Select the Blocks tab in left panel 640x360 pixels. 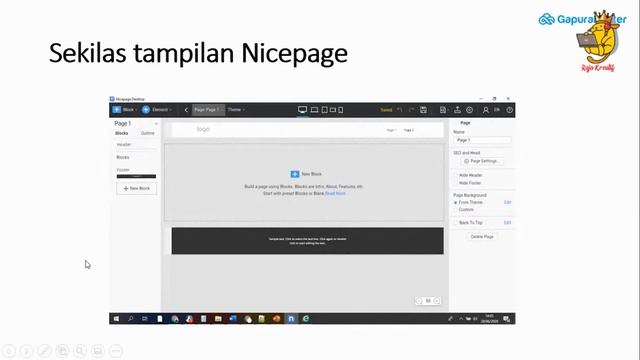122,133
